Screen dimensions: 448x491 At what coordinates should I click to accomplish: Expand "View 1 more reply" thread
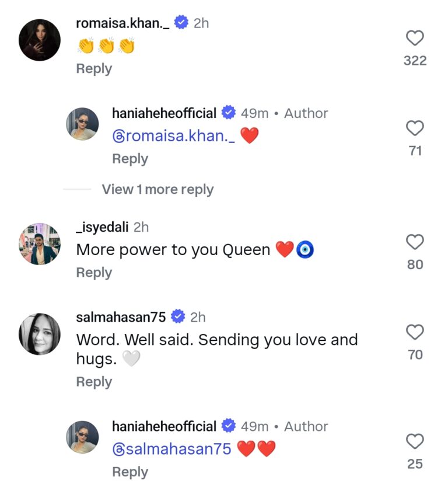157,190
